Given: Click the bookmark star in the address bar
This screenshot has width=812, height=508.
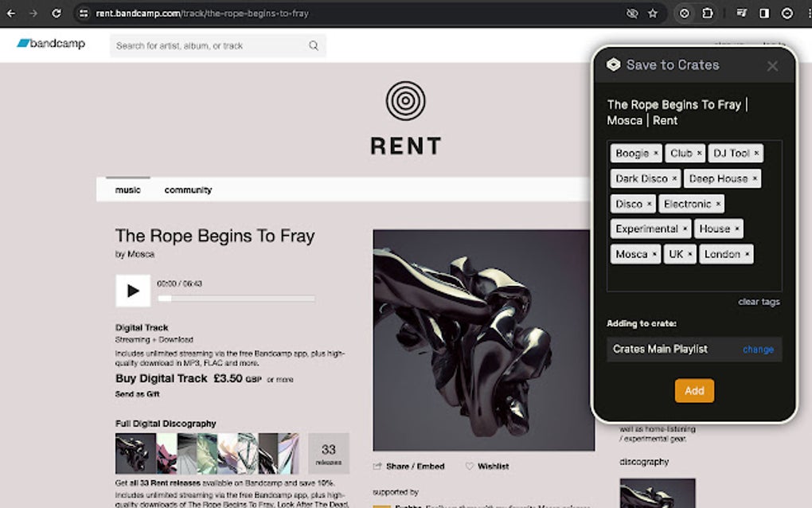Looking at the screenshot, I should click(x=654, y=13).
